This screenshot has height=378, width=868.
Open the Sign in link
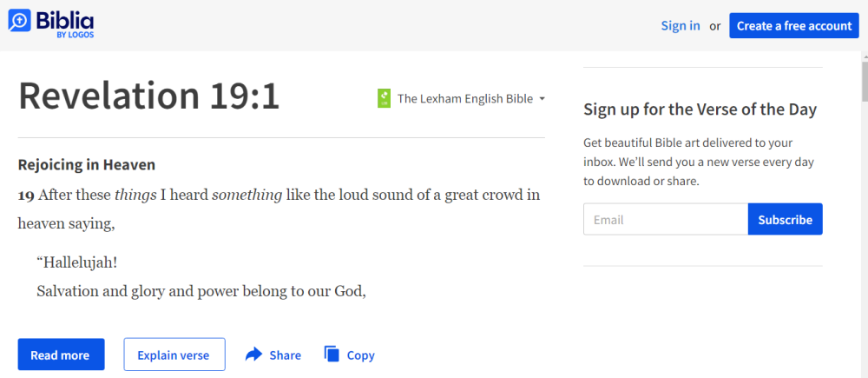(x=681, y=25)
